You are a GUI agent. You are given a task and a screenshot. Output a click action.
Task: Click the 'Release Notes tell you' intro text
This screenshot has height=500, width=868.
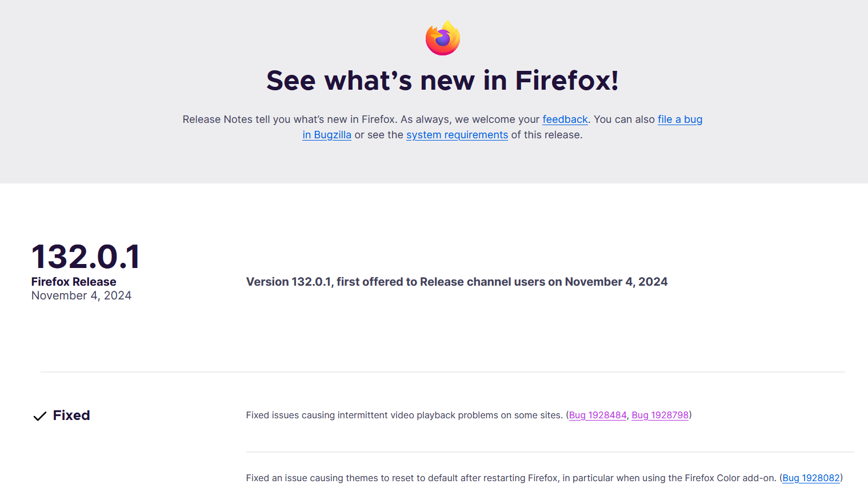tap(442, 127)
